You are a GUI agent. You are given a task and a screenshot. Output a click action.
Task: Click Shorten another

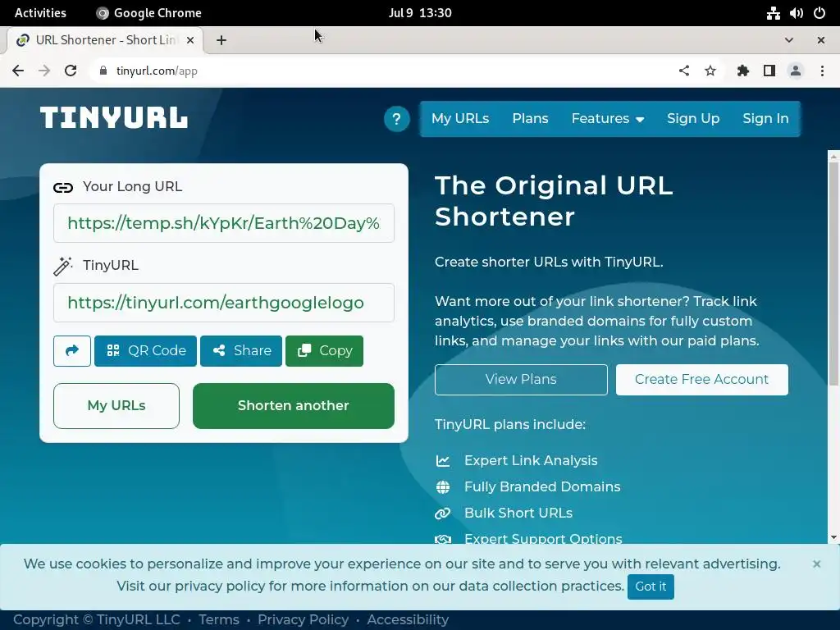coord(294,405)
